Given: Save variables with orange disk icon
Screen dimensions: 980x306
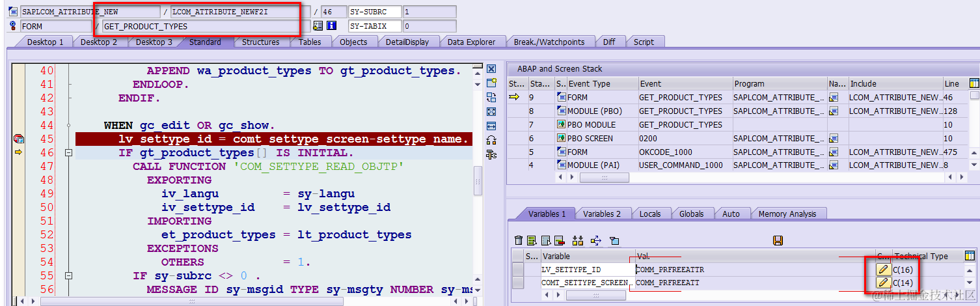Looking at the screenshot, I should pos(778,241).
